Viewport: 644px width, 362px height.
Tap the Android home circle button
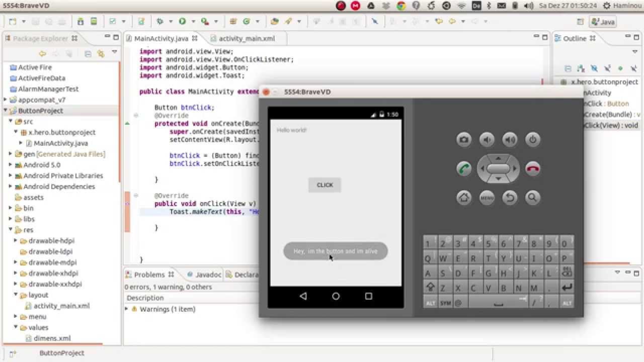(x=336, y=296)
